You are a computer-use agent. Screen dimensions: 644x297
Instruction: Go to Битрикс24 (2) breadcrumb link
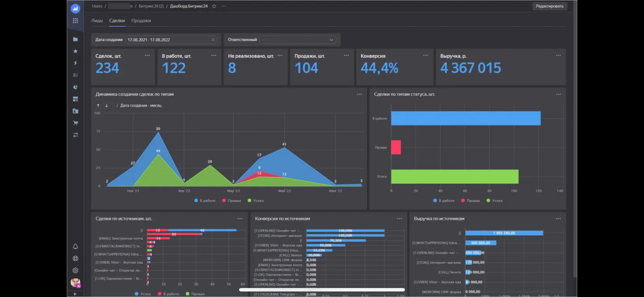pyautogui.click(x=151, y=6)
